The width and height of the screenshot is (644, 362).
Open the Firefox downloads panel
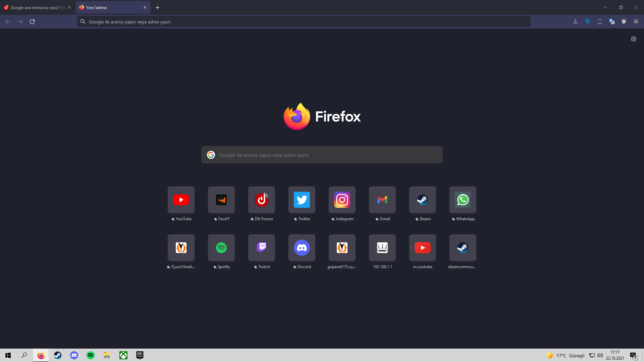(x=576, y=21)
